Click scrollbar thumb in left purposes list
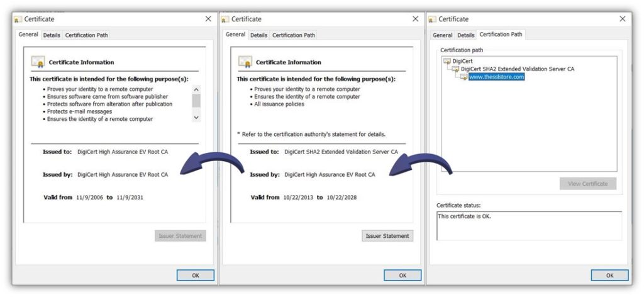Screen dimensions: 644x297 (x=196, y=100)
